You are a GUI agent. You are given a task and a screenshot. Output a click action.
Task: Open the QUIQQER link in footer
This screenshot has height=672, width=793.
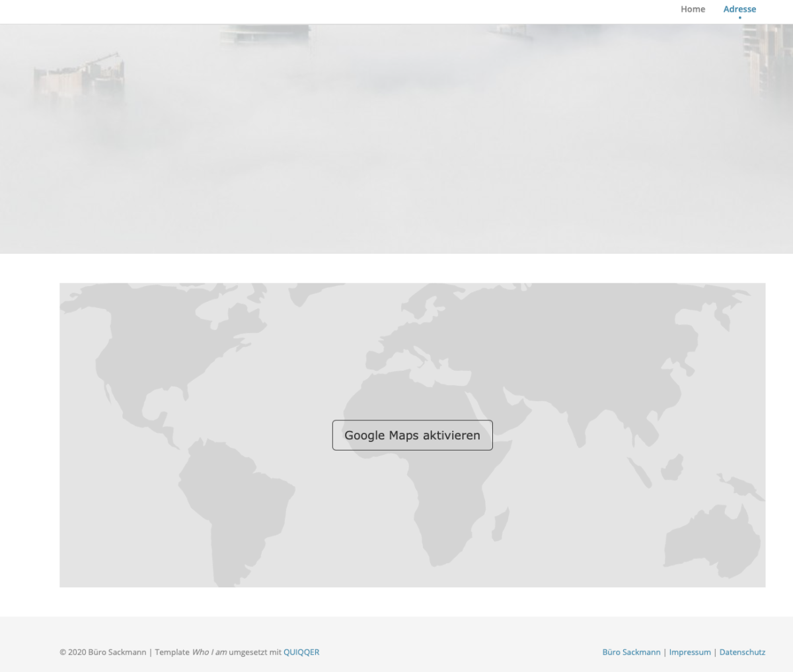coord(301,652)
